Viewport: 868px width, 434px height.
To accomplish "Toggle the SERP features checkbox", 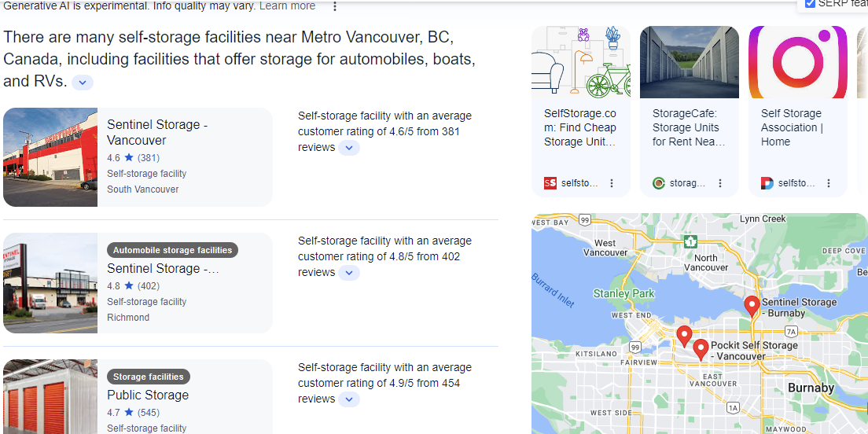I will 810,4.
